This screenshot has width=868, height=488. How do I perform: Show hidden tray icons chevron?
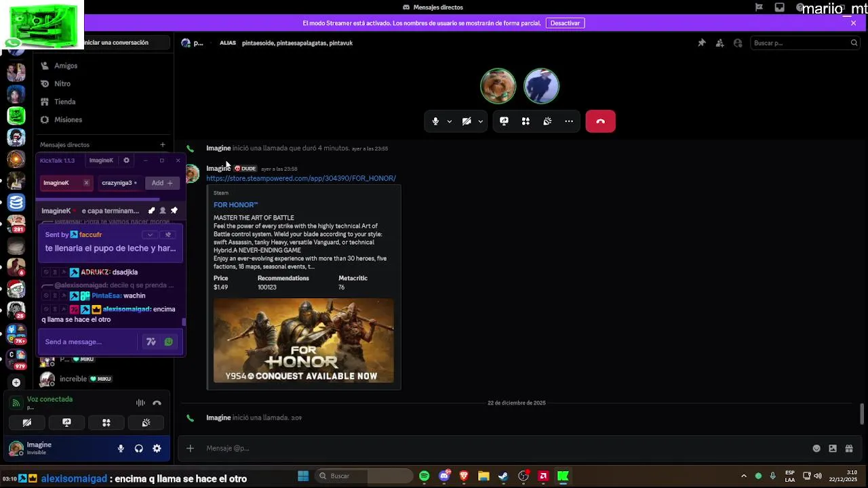tap(744, 476)
